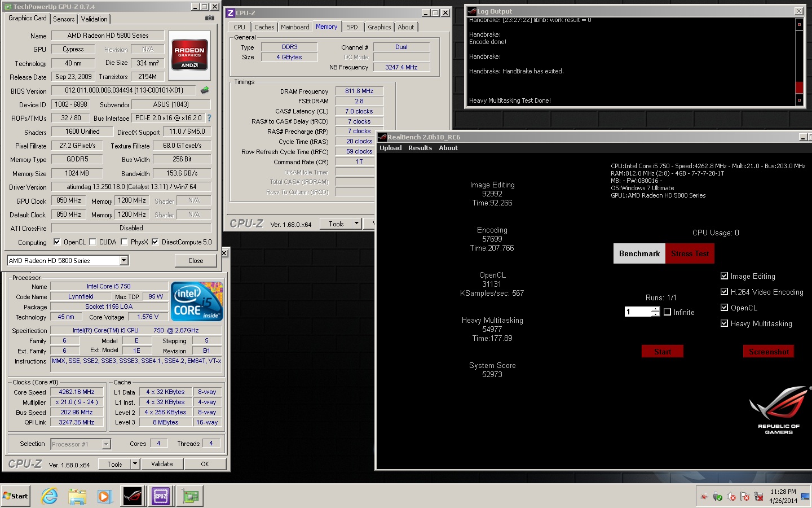Open the Tools dropdown arrow in CPU-Z Memory window
This screenshot has width=812, height=508.
pos(356,224)
